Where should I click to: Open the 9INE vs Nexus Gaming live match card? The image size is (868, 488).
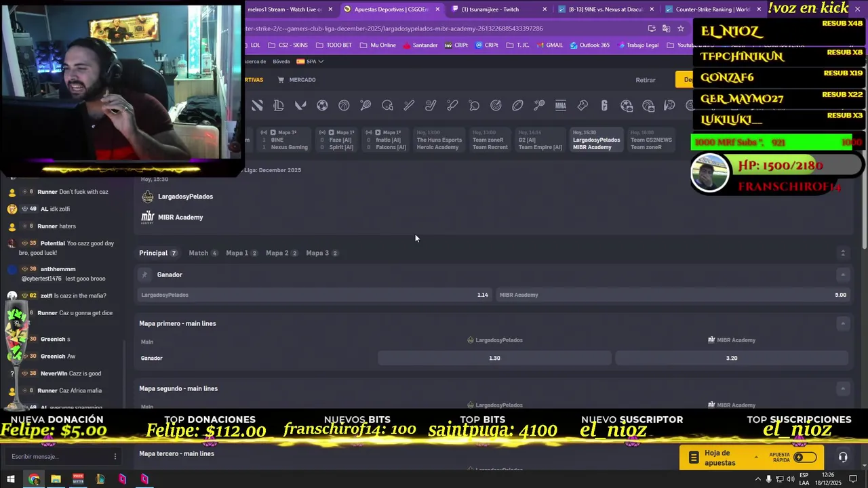[x=285, y=140]
